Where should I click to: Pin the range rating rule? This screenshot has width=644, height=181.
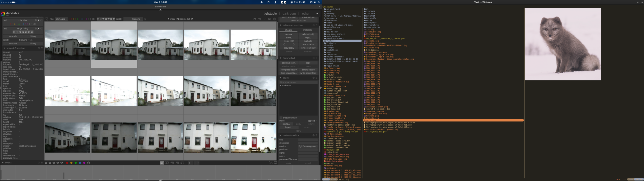(38, 28)
